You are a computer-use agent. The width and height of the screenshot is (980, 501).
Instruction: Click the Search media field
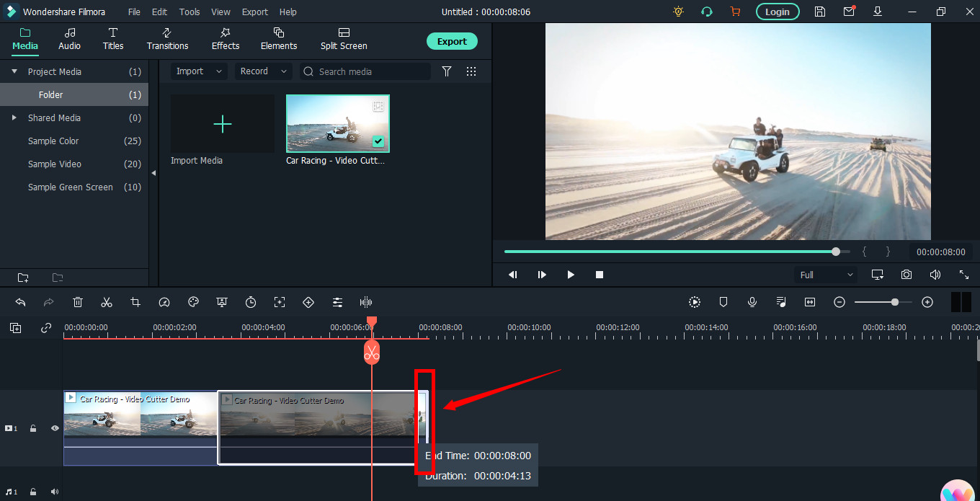click(365, 71)
